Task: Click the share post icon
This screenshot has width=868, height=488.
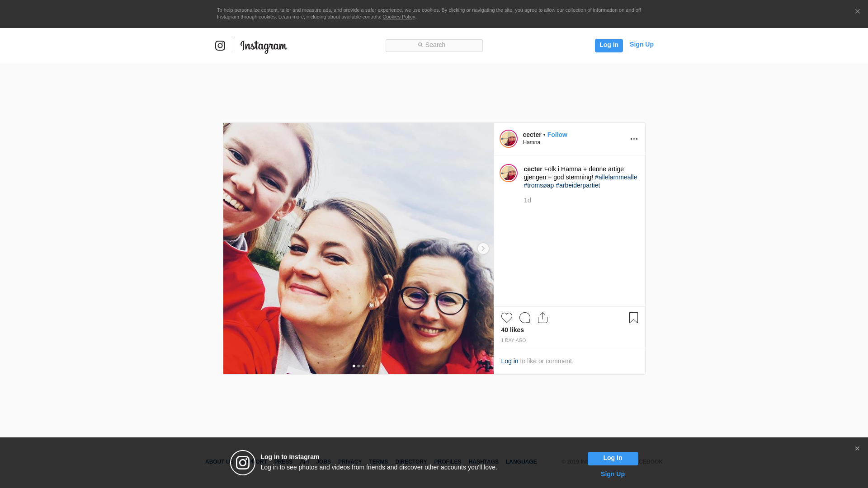Action: pyautogui.click(x=542, y=318)
